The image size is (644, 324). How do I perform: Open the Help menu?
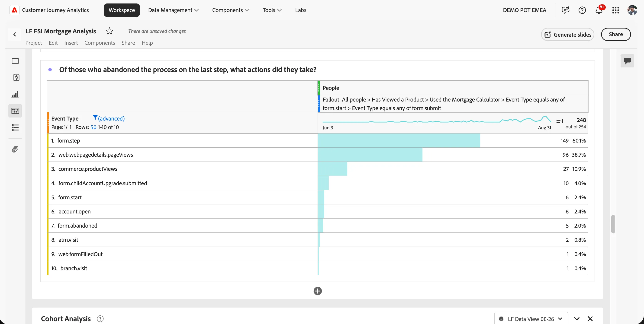(147, 43)
